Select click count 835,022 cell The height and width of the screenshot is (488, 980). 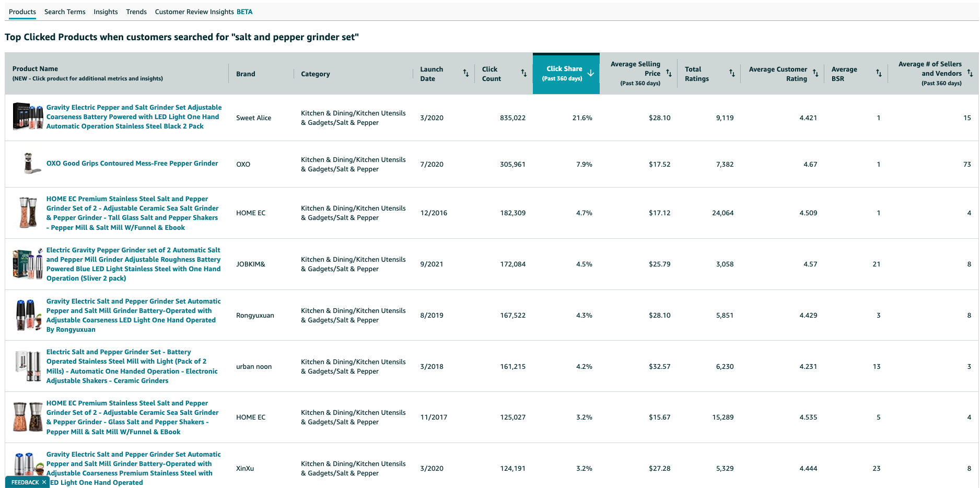pos(512,118)
